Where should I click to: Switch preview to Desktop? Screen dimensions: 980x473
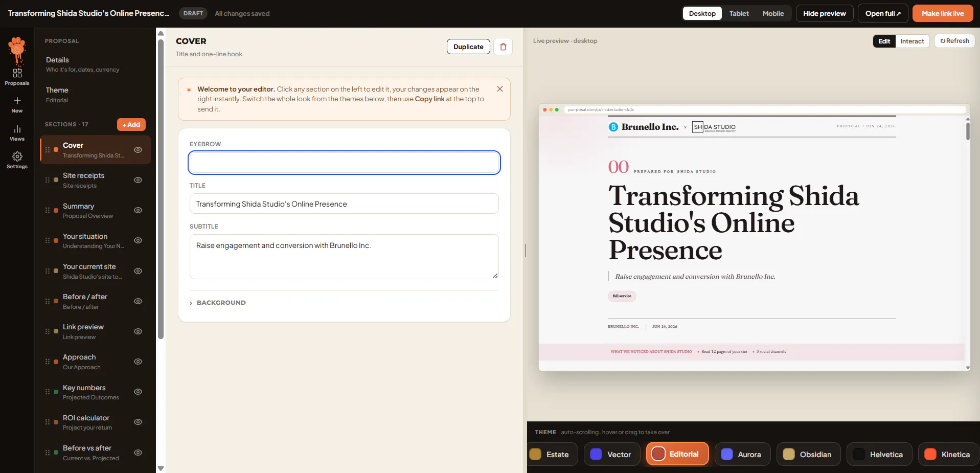tap(702, 13)
